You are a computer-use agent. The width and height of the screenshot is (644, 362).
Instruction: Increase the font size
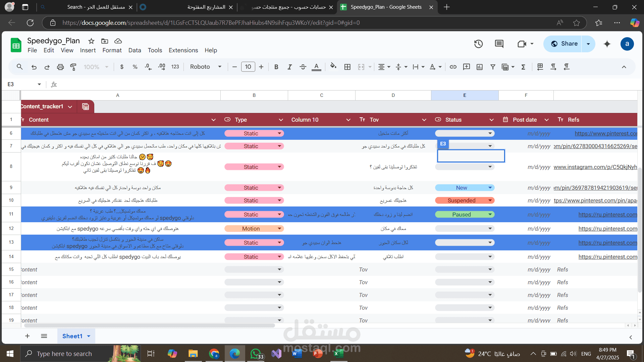click(x=261, y=67)
